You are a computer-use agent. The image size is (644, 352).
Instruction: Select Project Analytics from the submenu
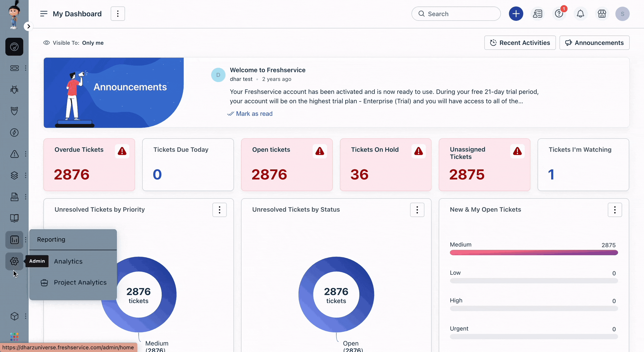point(80,282)
